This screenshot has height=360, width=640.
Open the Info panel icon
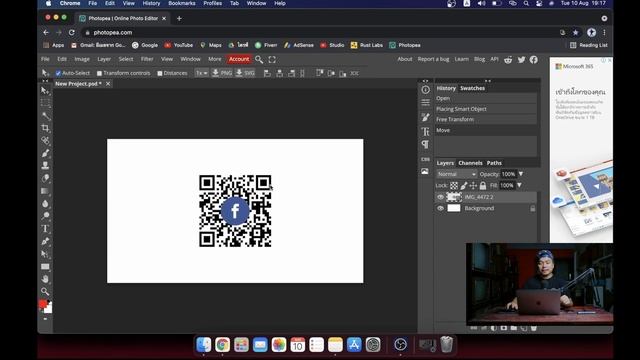pos(425,90)
